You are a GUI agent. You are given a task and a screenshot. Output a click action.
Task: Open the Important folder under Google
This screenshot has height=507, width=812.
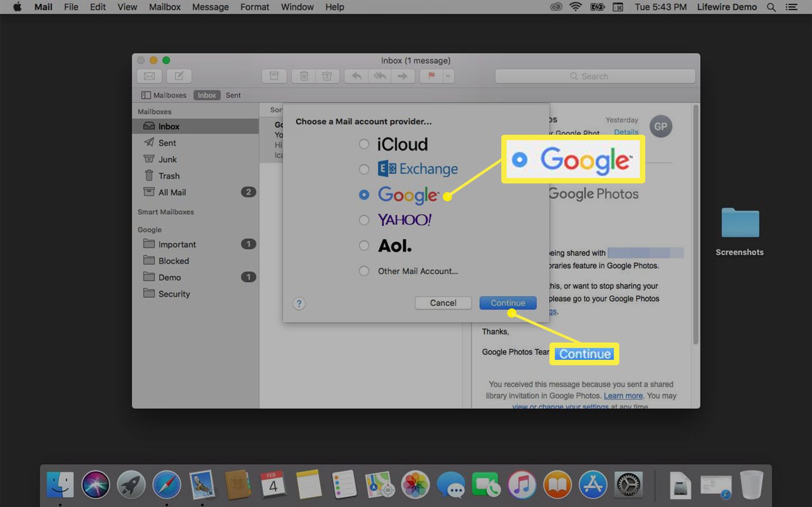coord(195,244)
